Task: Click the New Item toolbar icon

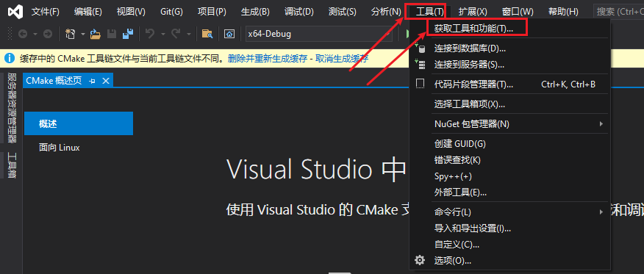Action: 71,34
